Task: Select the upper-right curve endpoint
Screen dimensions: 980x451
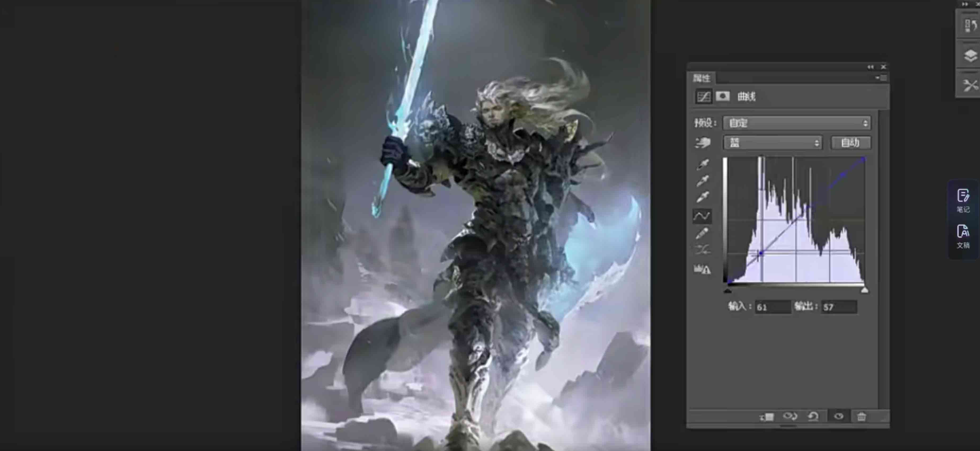Action: [x=864, y=159]
